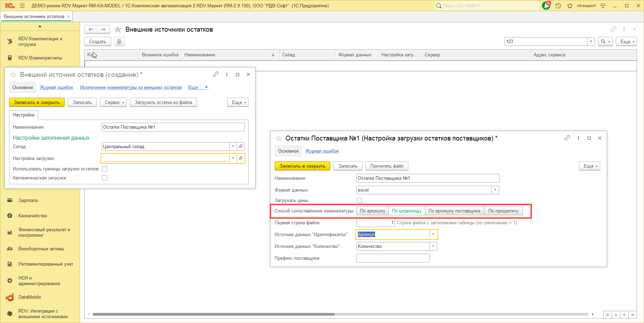
Task: Add Внешние источники остатков list to favorites star
Action: pos(118,30)
